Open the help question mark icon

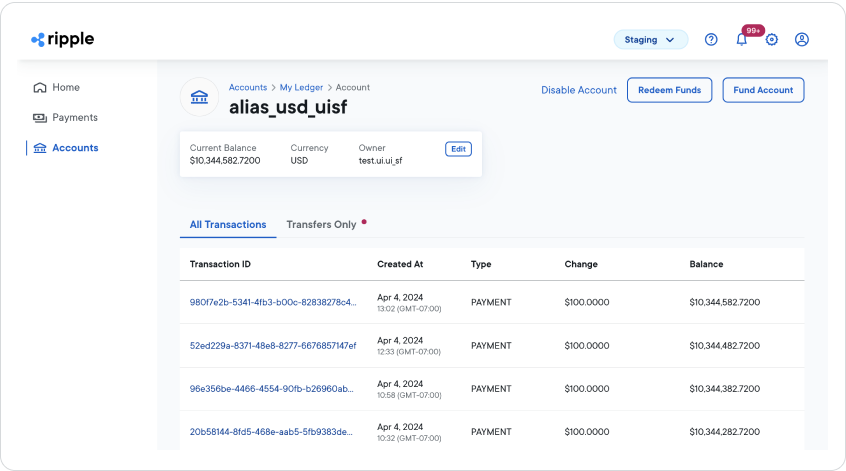[x=711, y=39]
